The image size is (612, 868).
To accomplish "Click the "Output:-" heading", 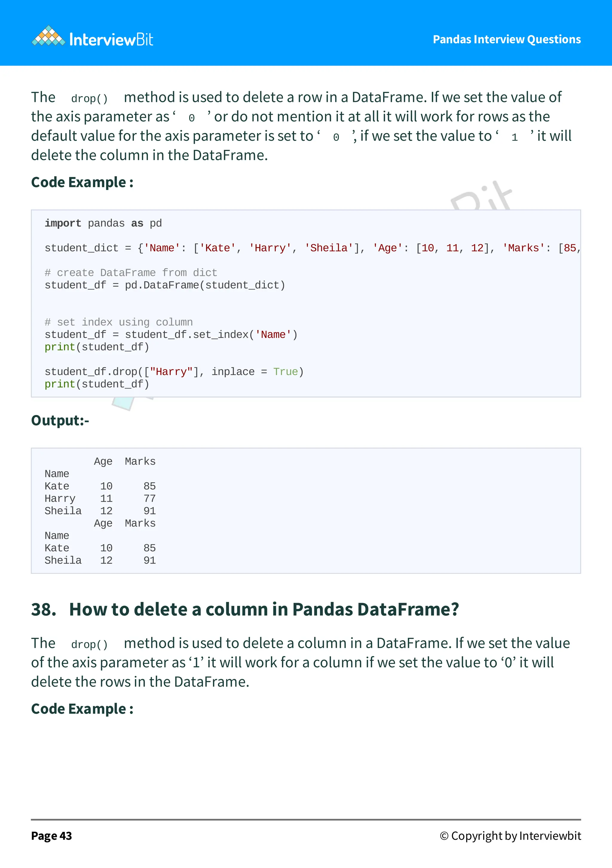I will pos(60,420).
